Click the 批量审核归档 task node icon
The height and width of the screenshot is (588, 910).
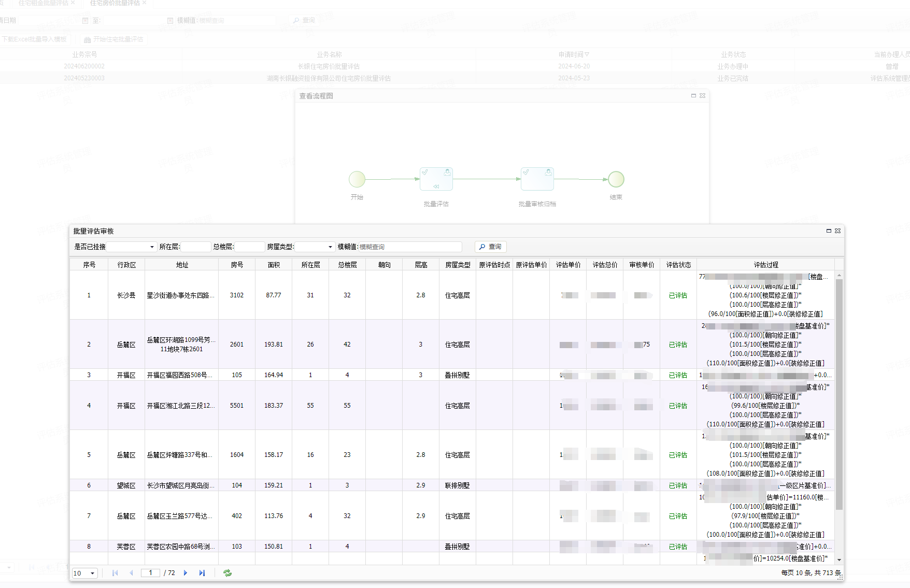click(x=537, y=179)
